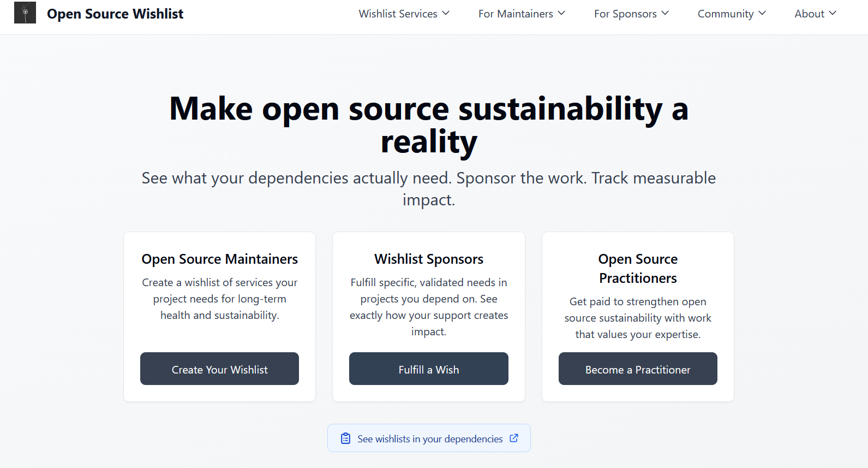Click the chevron beside For Sponsors
The height and width of the screenshot is (468, 868).
tap(665, 13)
